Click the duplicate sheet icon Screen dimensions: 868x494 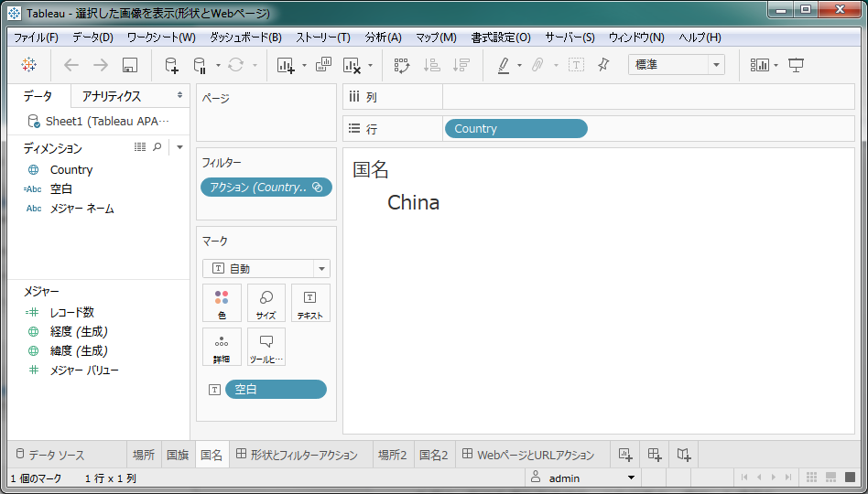pyautogui.click(x=323, y=65)
